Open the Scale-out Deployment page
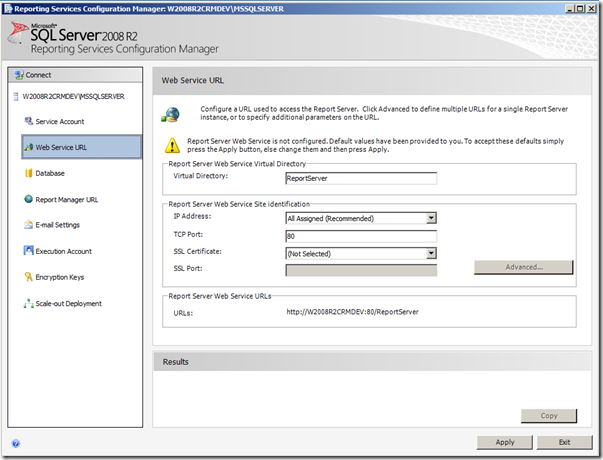 click(x=68, y=304)
